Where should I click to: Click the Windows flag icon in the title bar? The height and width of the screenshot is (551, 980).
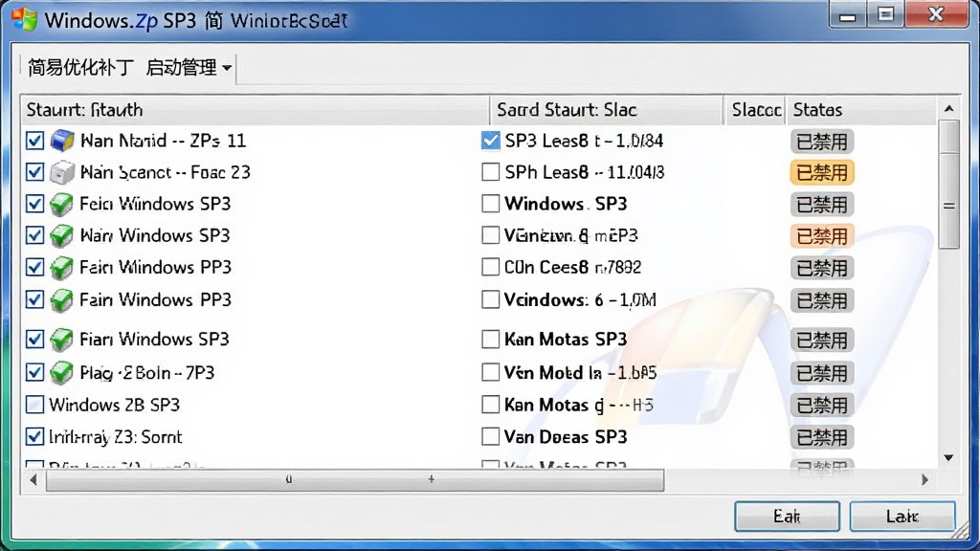click(x=25, y=19)
